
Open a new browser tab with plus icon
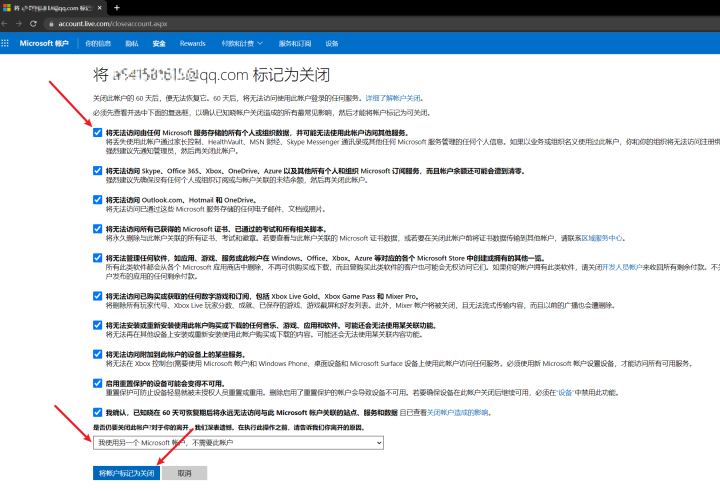[x=117, y=7]
